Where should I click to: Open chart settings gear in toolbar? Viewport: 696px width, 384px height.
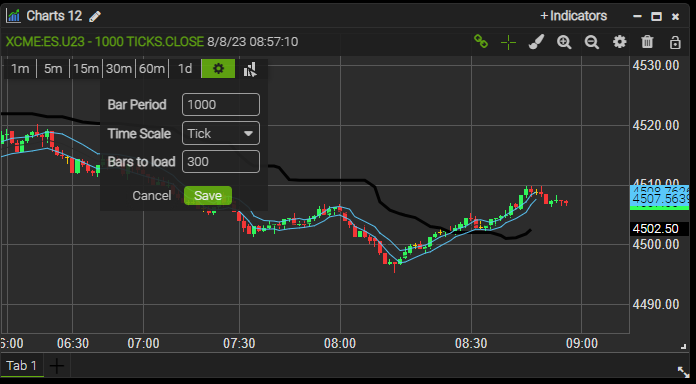(x=620, y=42)
